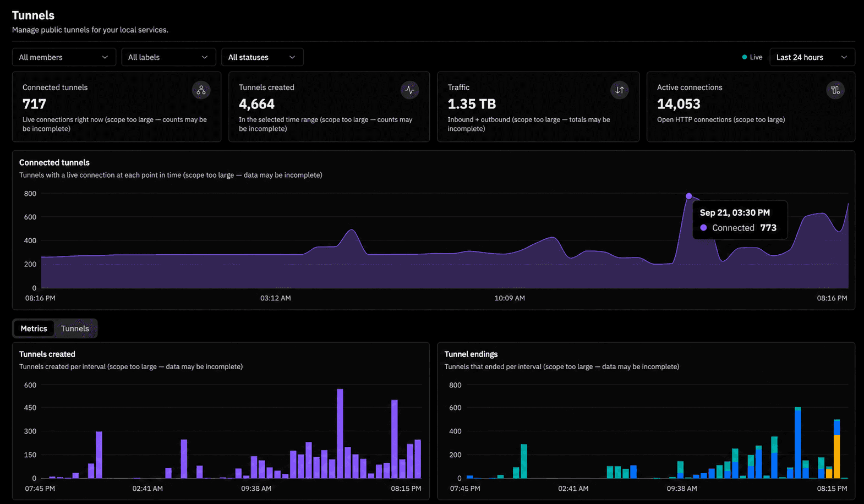Click the tall blue bar in Tunnel endings
The height and width of the screenshot is (504, 864).
coord(798,443)
